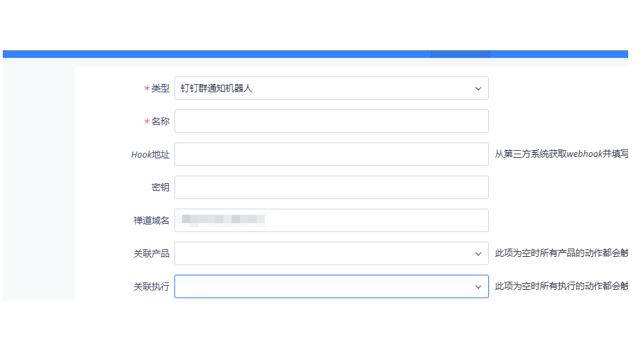The width and height of the screenshot is (644, 345).
Task: Click the 密钥 label text
Action: tap(160, 187)
